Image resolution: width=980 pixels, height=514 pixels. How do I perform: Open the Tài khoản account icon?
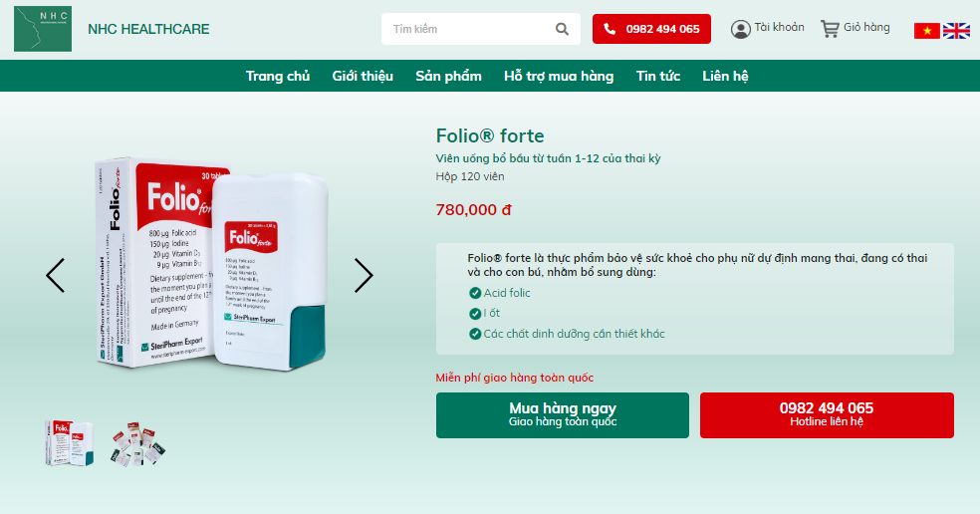[x=741, y=29]
